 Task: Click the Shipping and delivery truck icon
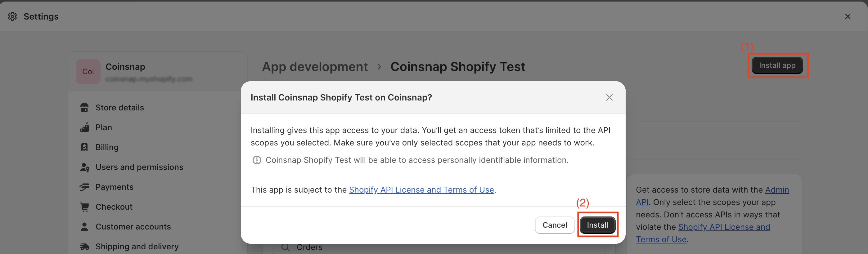click(x=84, y=247)
